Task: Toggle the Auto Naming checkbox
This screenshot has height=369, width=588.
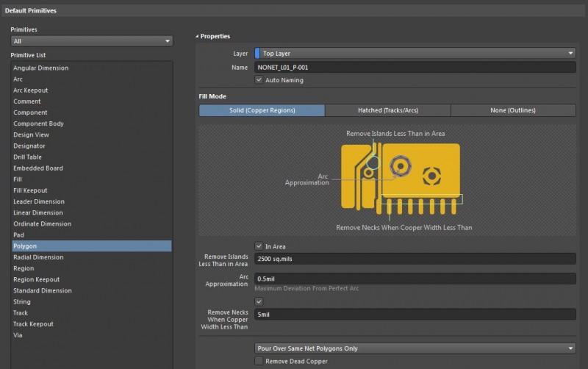Action: pyautogui.click(x=259, y=80)
